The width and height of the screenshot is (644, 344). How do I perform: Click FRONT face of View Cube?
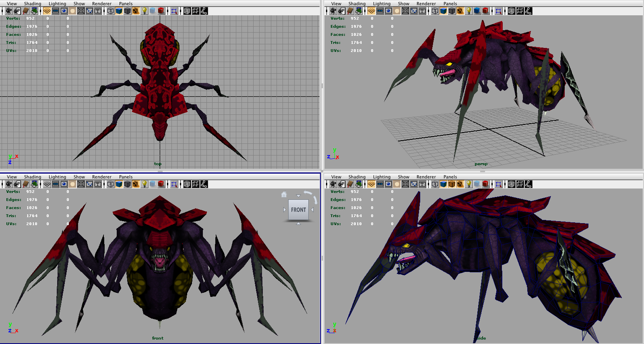pos(298,209)
